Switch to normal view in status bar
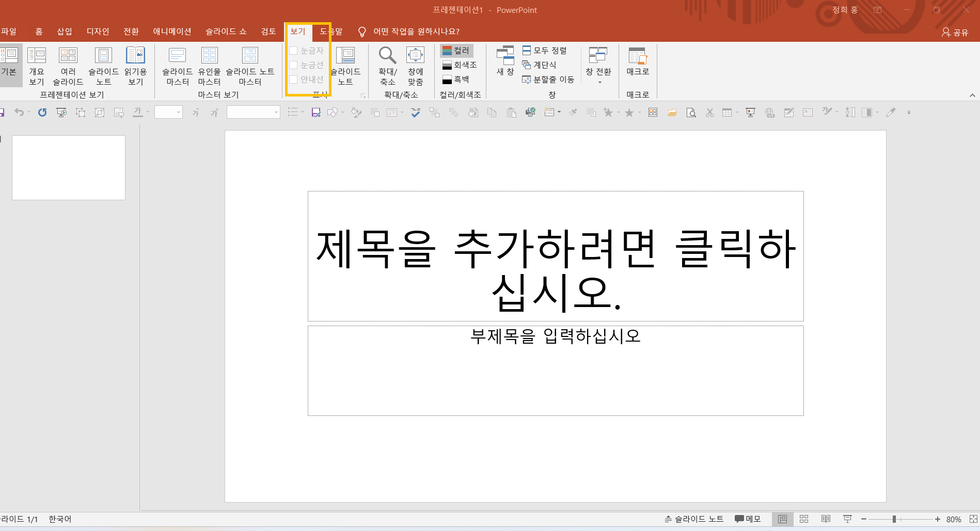This screenshot has height=531, width=980. (x=783, y=519)
